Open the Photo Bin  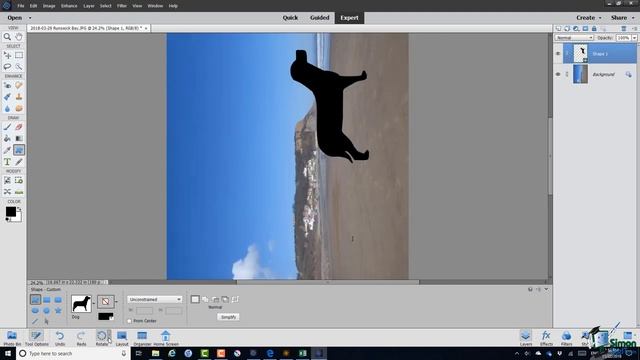point(12,338)
